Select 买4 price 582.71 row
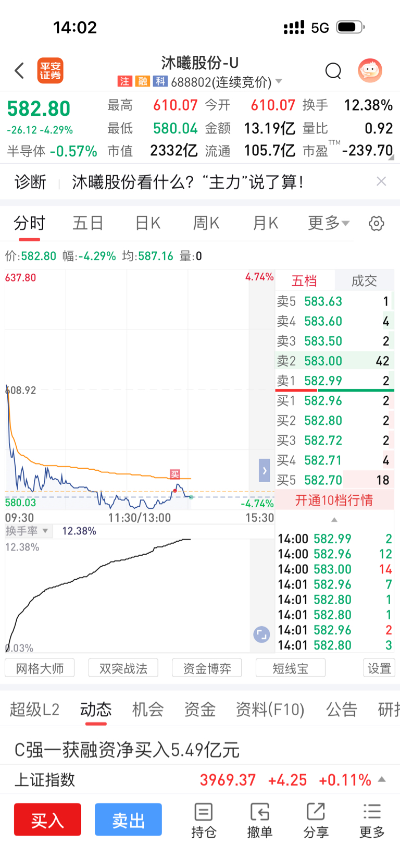The width and height of the screenshot is (400, 868). click(x=334, y=460)
